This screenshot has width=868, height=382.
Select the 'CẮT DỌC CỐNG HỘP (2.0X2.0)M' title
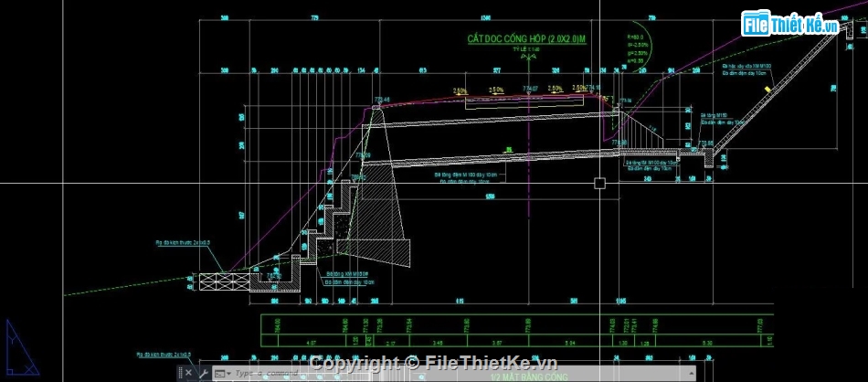(526, 39)
